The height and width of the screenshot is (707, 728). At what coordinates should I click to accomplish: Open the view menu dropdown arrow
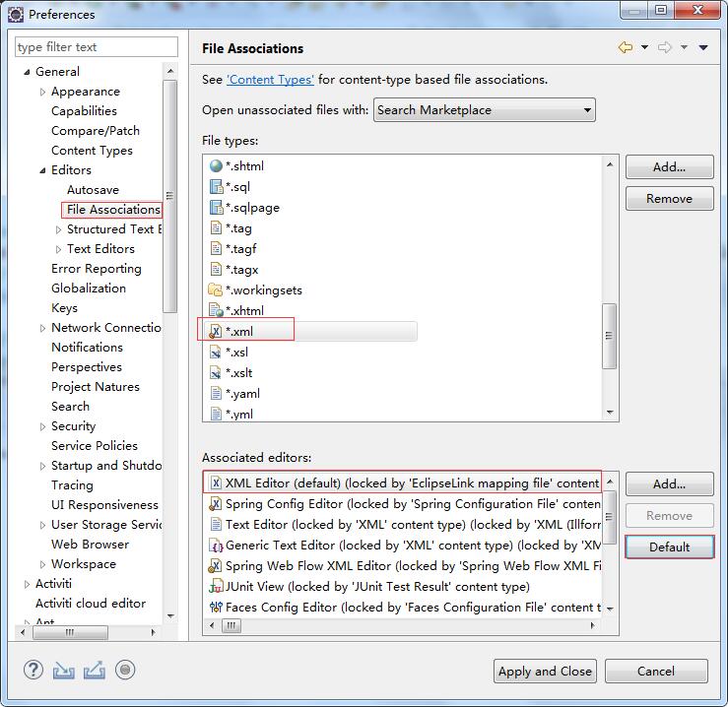pos(703,47)
